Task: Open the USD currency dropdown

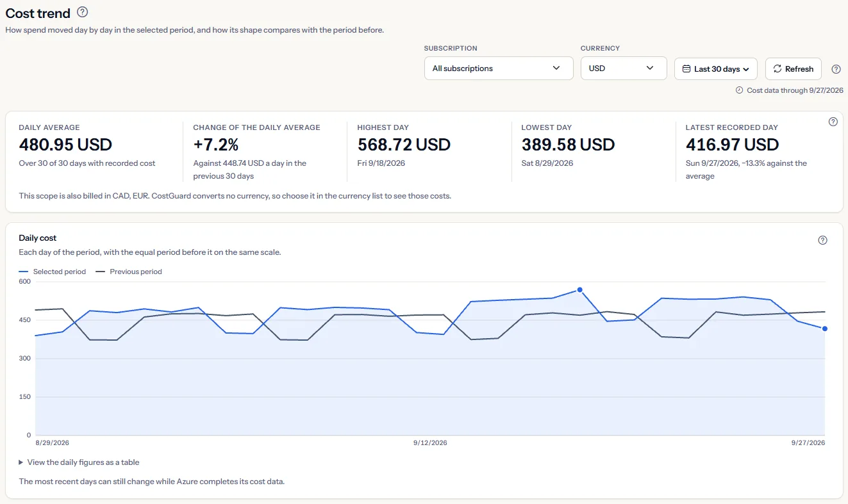Action: [x=624, y=69]
